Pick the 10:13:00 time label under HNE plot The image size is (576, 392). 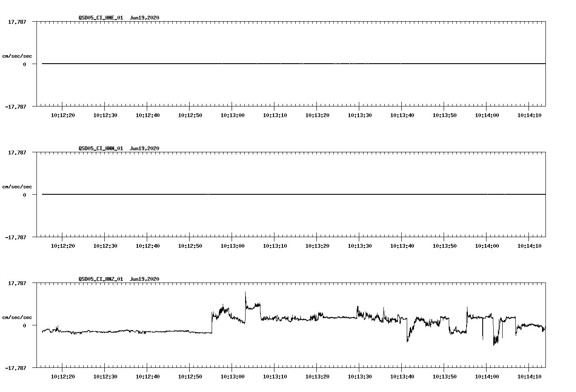[x=232, y=115]
